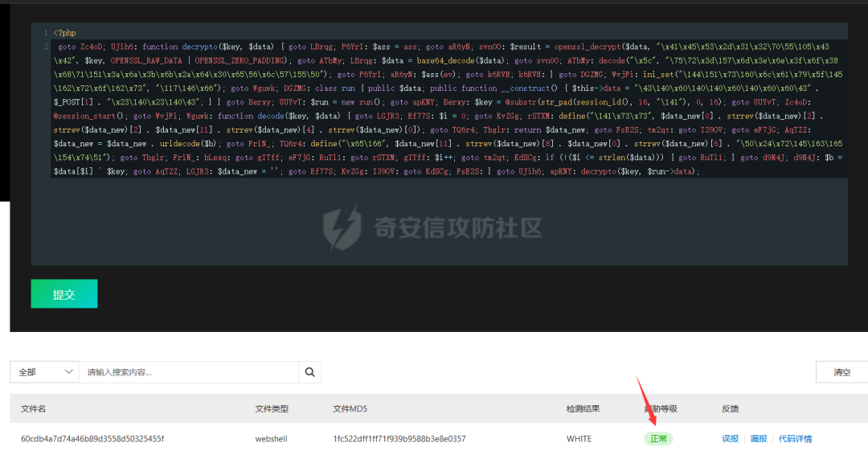Focus the 请输入搜索内容 search field
Screen dimensions: 868x455
189,372
